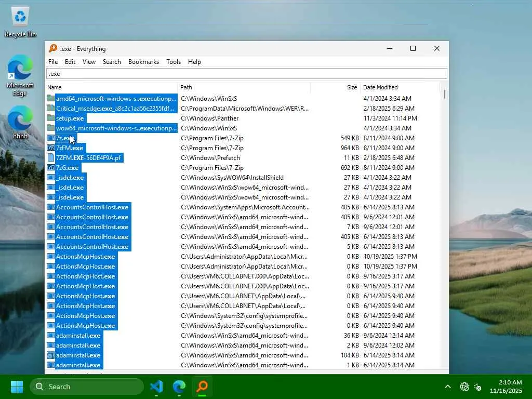Image resolution: width=532 pixels, height=399 pixels.
Task: Select AccountsControlHost.exe with 5 KB size
Action: coord(92,247)
